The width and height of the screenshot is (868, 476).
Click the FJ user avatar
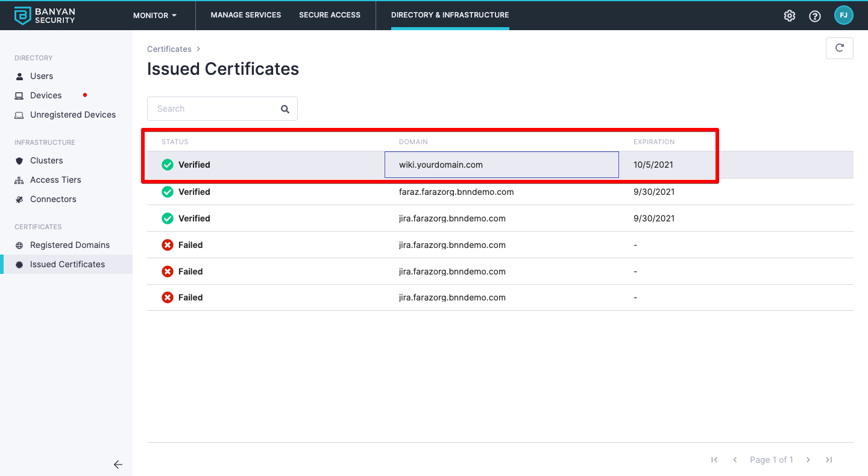coord(843,16)
